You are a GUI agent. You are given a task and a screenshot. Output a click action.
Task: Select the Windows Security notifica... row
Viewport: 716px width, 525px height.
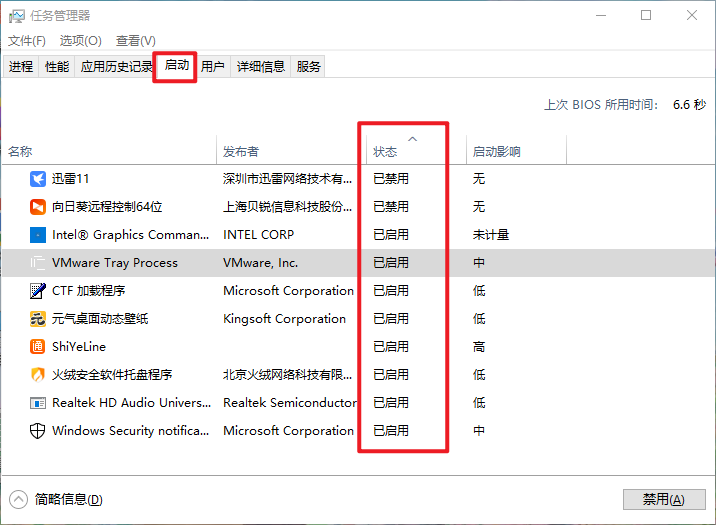pos(358,430)
